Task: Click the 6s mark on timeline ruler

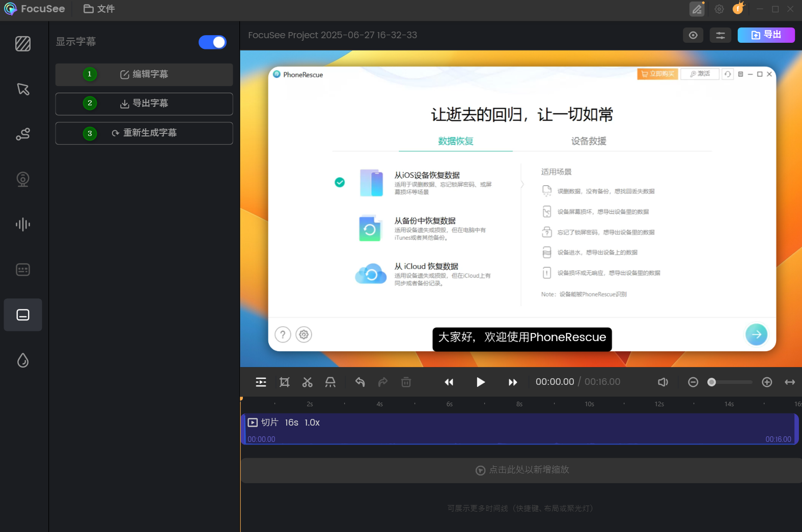Action: [450, 404]
